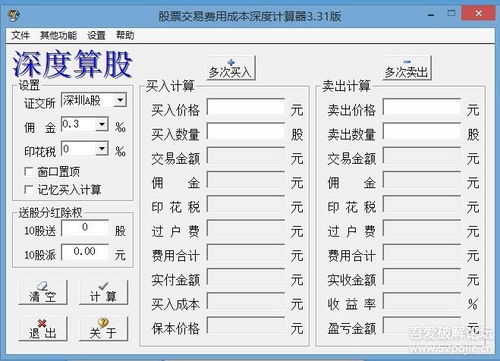Screen dimensions: 500x361
Task: Expand the 印花税 rate dropdown
Action: [101, 149]
